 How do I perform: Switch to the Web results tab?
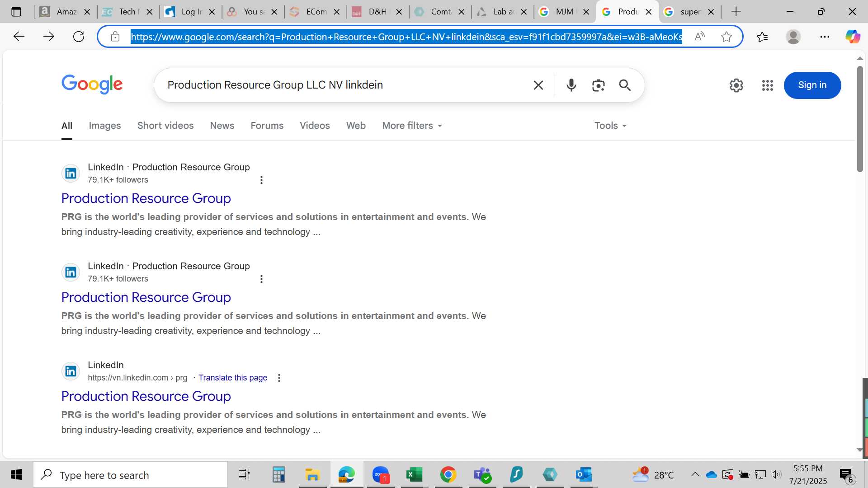[x=356, y=126]
